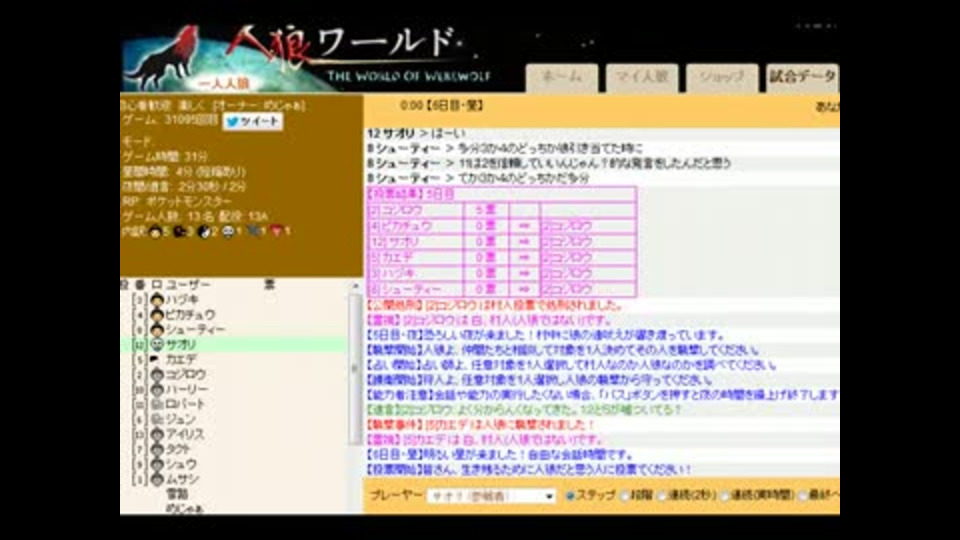Click the ツイート button
Screen dimensions: 960x540
coord(253,122)
